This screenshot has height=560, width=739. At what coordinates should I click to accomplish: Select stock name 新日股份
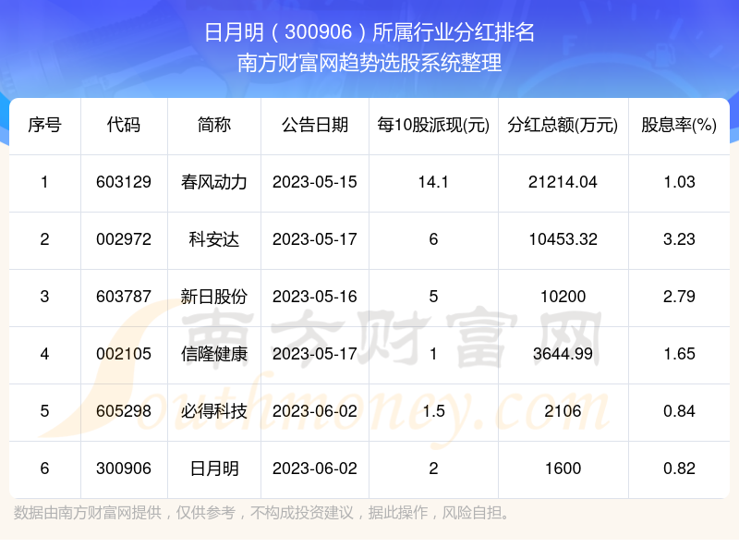tap(214, 297)
